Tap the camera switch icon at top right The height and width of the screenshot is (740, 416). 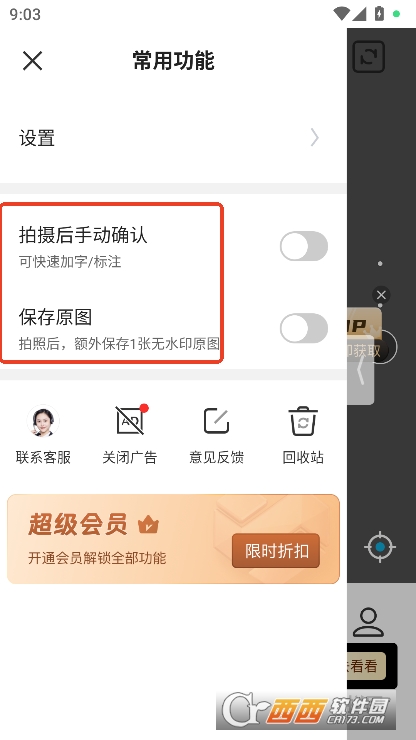tap(369, 57)
